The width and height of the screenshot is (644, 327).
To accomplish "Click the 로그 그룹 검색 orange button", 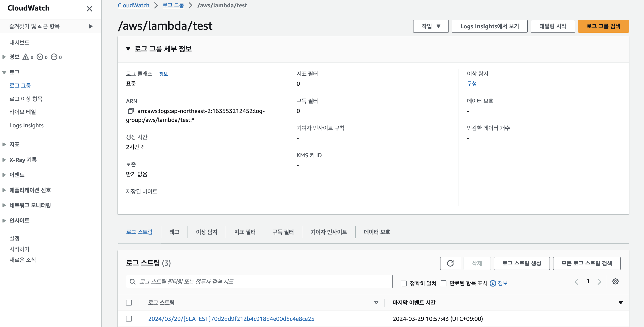I will (603, 26).
